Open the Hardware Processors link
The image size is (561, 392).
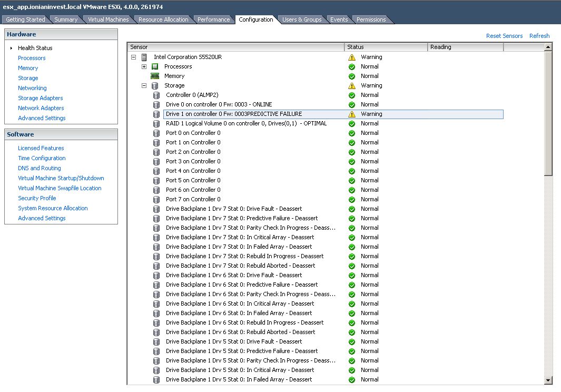pos(32,58)
